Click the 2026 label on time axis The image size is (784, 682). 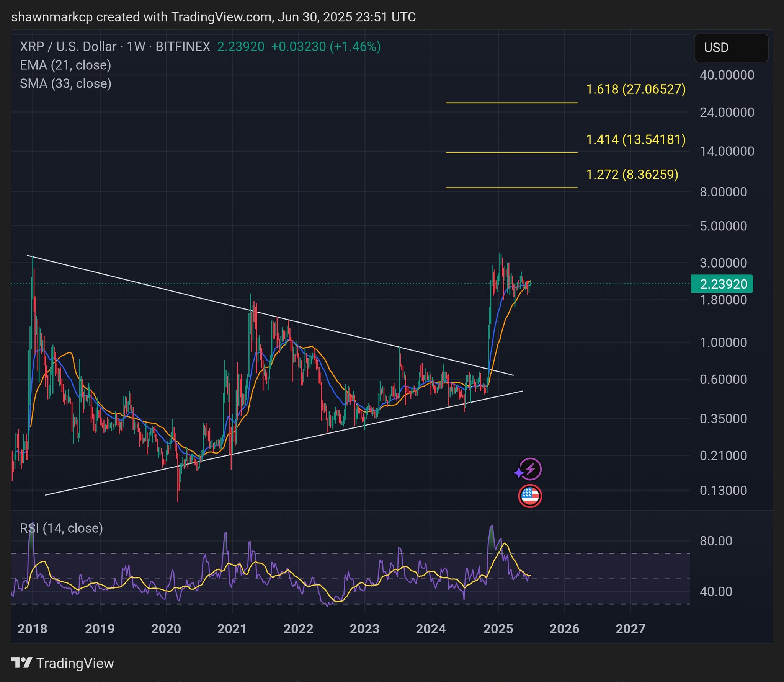pos(564,629)
